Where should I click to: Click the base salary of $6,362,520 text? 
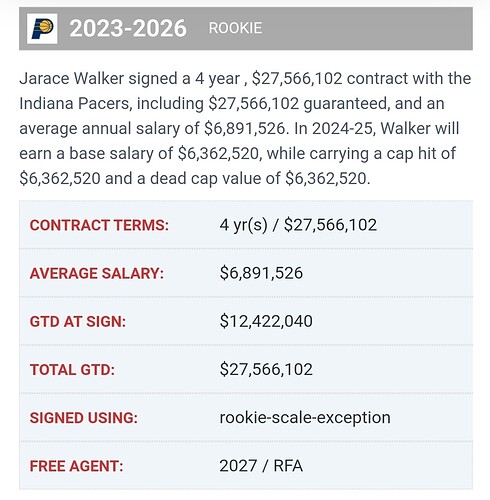tap(164, 154)
